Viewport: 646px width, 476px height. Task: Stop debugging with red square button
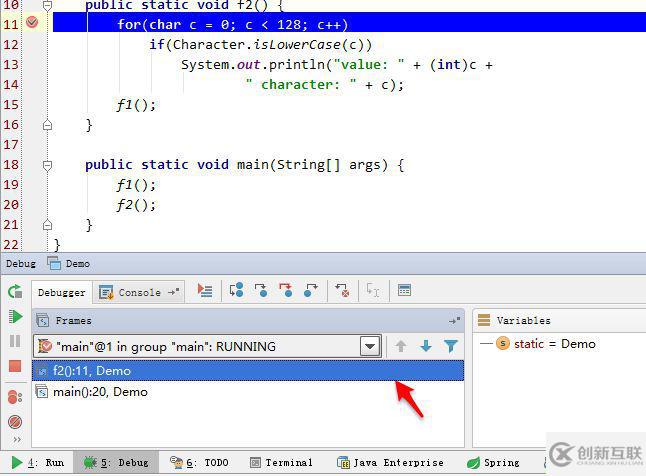click(15, 366)
